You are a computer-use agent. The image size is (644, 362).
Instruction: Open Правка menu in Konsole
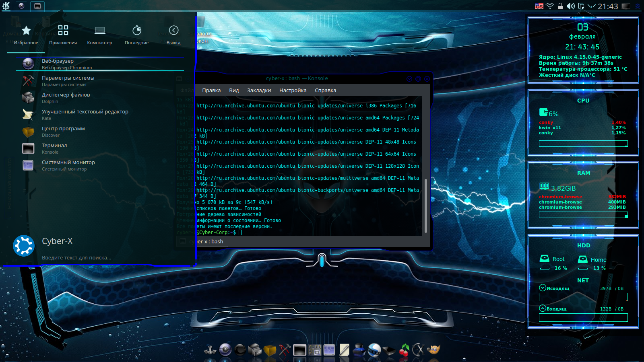tap(211, 90)
